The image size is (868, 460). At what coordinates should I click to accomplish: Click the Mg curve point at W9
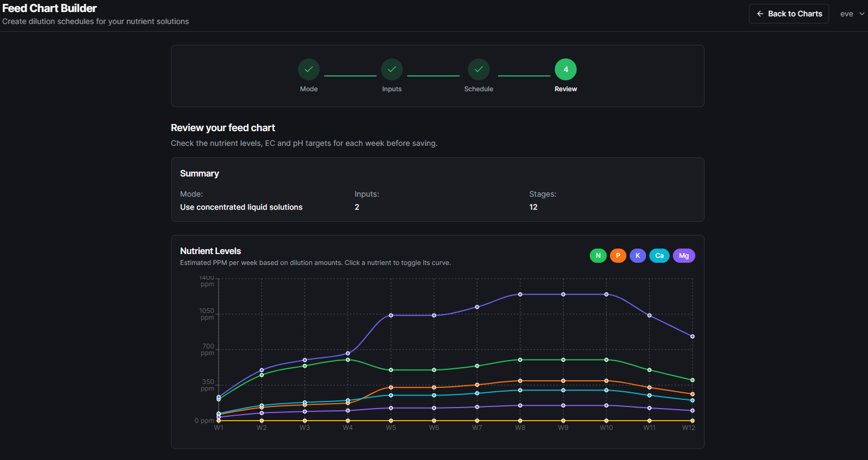coord(563,405)
